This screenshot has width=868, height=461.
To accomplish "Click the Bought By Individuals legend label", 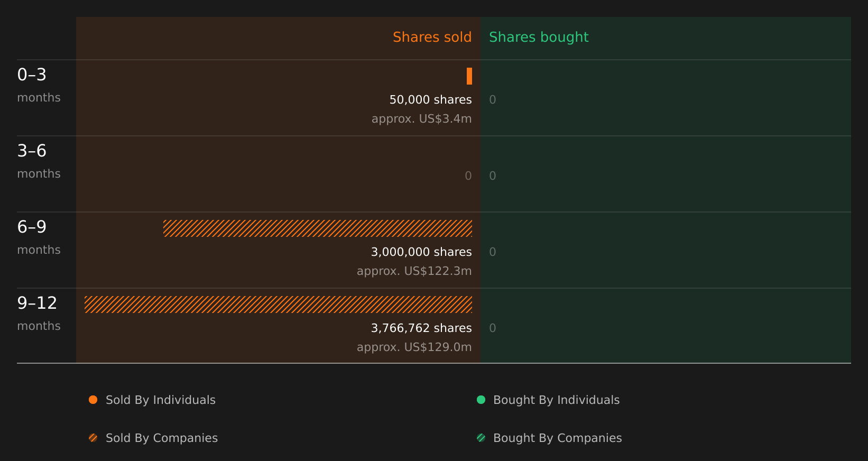I will (x=556, y=400).
